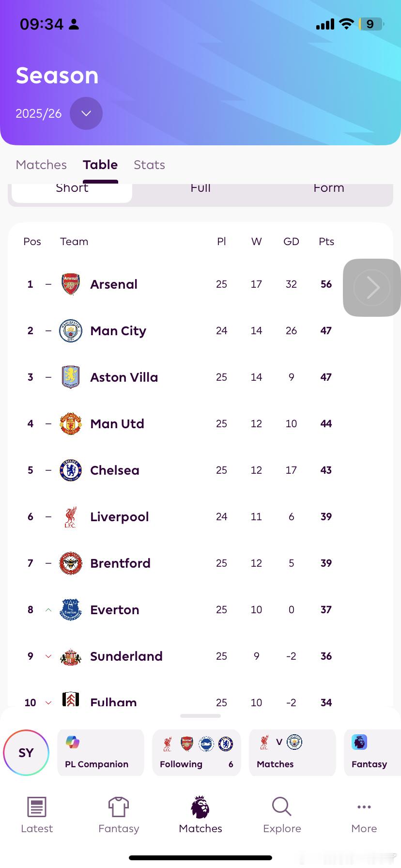Tap the bottom sheet drag handle
401x868 pixels.
tap(200, 715)
